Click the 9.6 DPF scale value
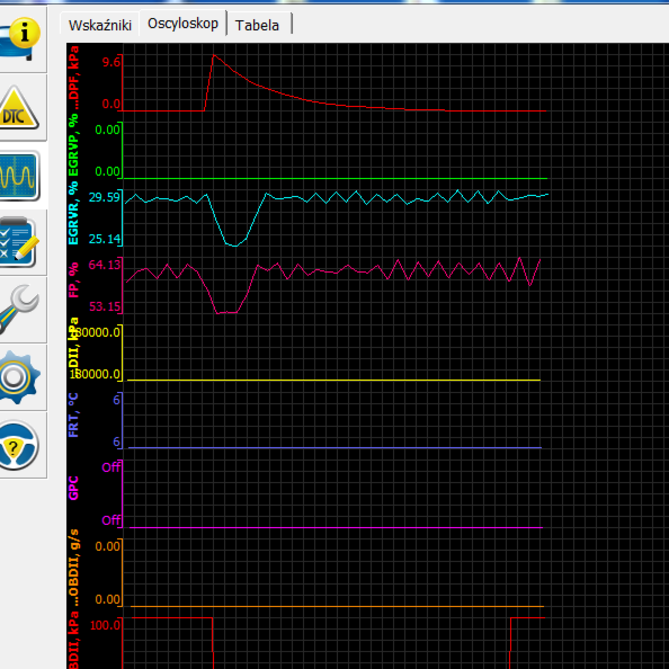 111,62
